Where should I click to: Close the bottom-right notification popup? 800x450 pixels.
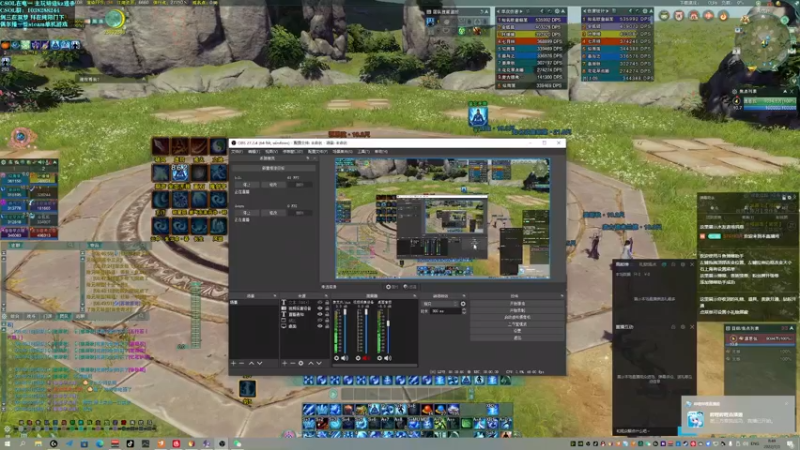[786, 404]
